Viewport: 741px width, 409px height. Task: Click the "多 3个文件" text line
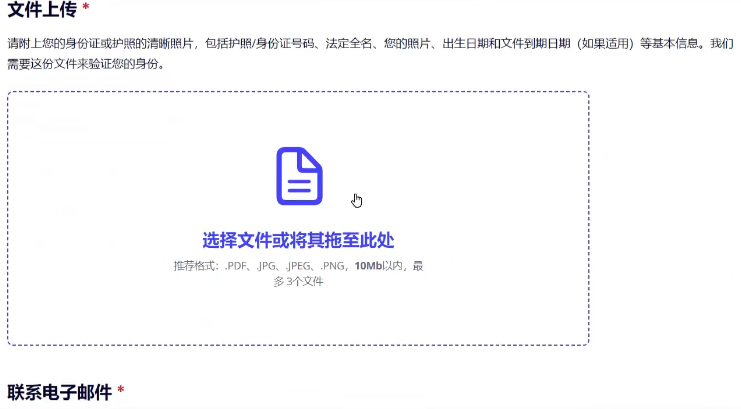coord(298,281)
